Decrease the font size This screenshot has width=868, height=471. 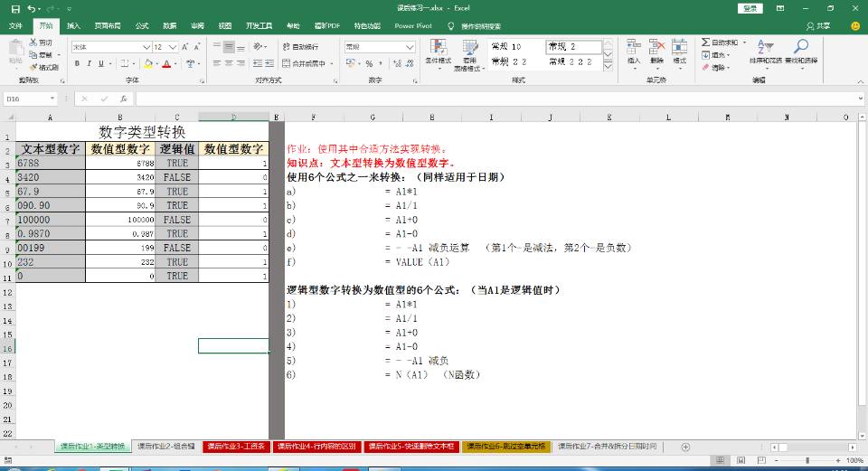[197, 47]
